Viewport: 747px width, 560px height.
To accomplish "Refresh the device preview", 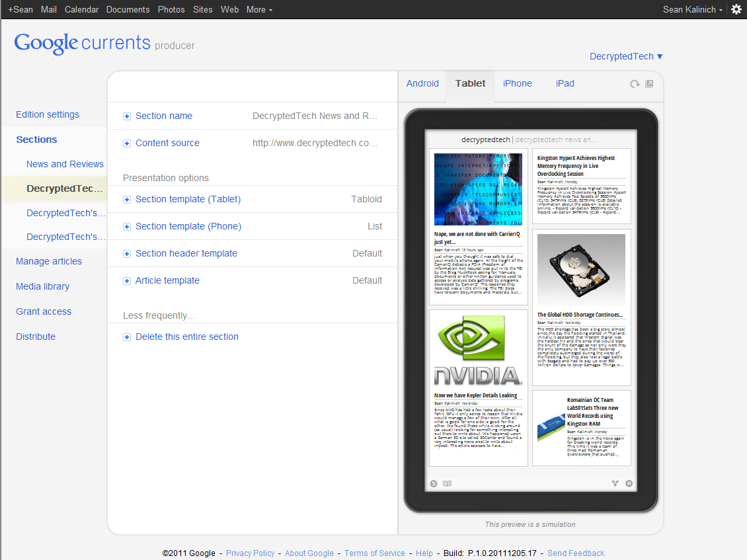I will [x=635, y=84].
